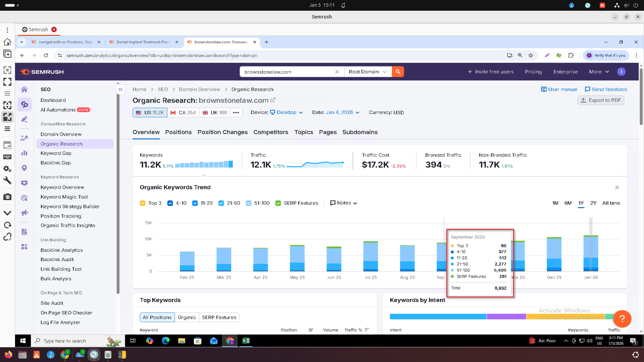
Task: Click the orange search button
Action: tap(398, 72)
